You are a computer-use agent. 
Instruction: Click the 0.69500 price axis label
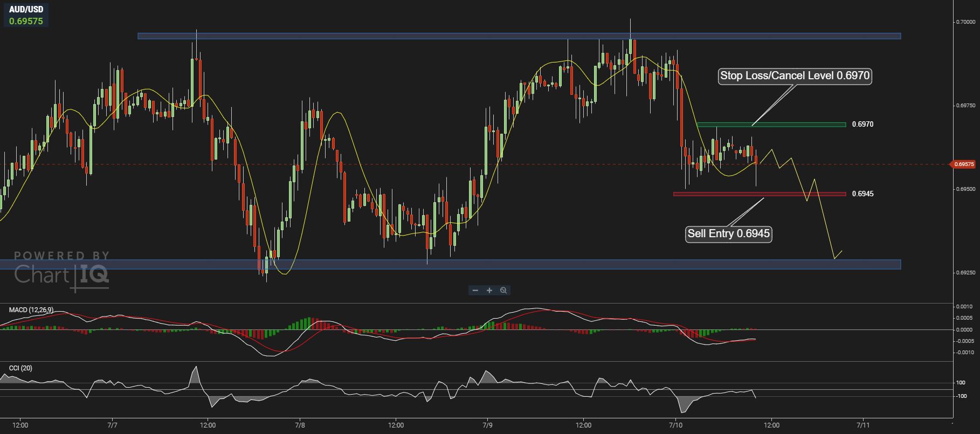[965, 189]
